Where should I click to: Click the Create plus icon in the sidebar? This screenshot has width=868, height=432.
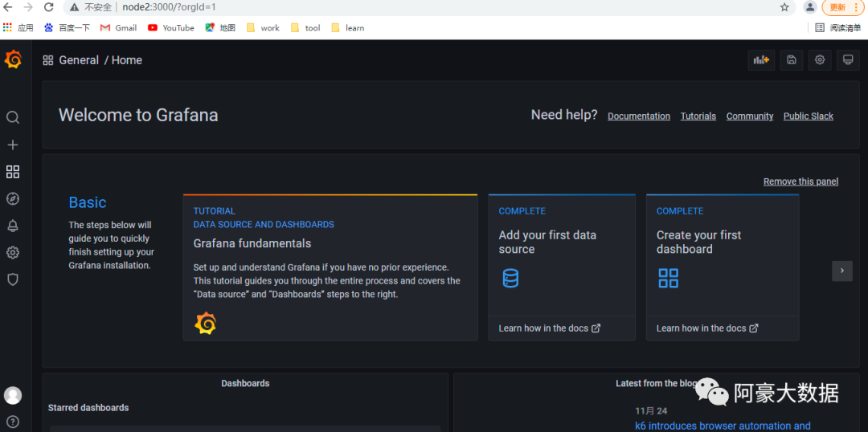pyautogui.click(x=13, y=145)
